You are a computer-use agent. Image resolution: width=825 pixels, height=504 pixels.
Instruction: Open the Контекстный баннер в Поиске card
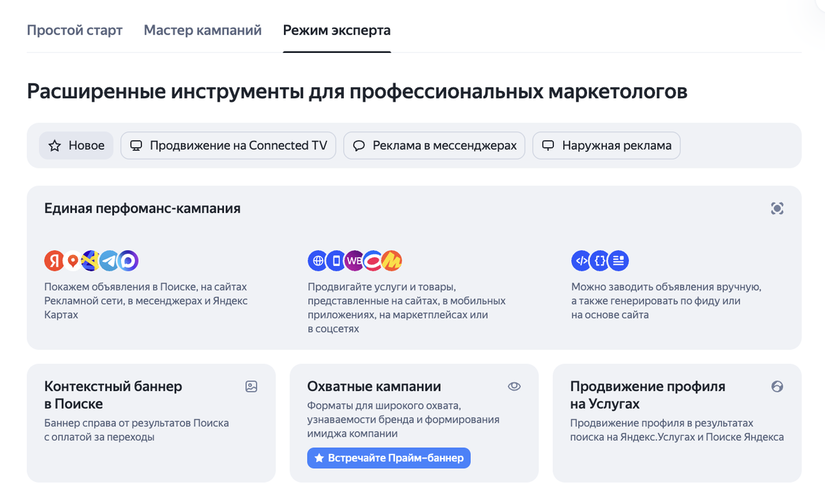click(x=151, y=423)
